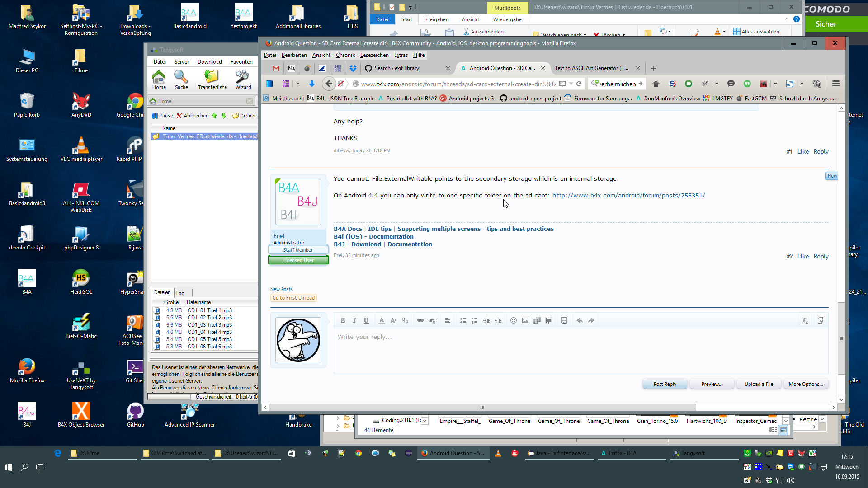868x488 pixels.
Task: Toggle italic formatting in reply editor
Action: [x=354, y=320]
